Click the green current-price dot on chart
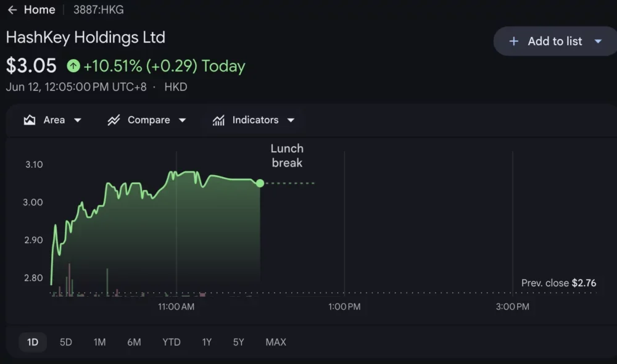 260,183
